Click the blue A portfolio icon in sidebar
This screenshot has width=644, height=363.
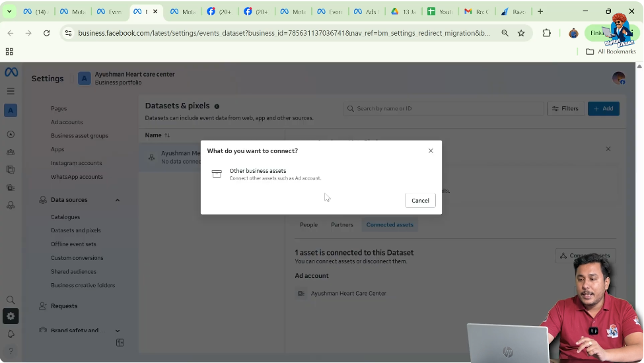(x=11, y=110)
